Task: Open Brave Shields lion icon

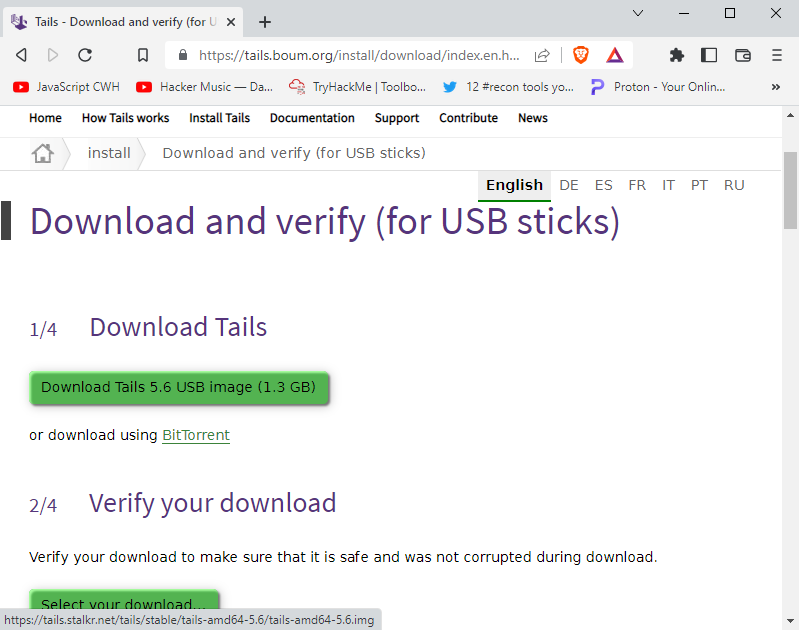Action: point(581,56)
